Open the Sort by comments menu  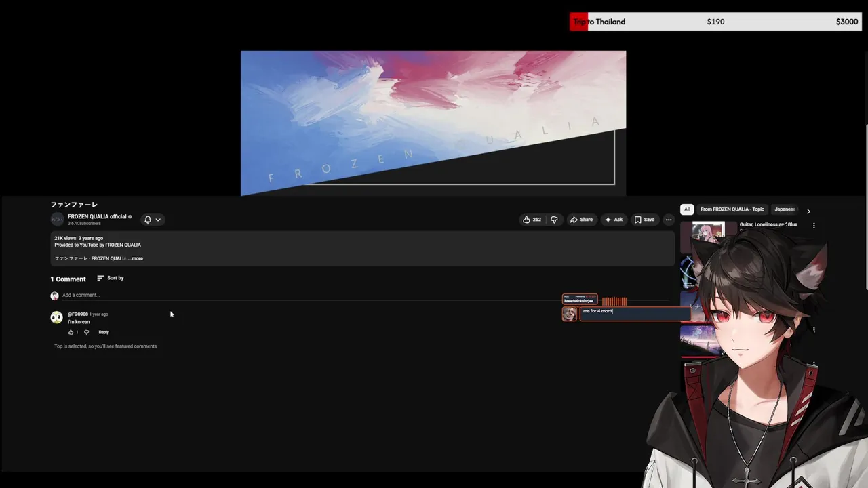(111, 278)
